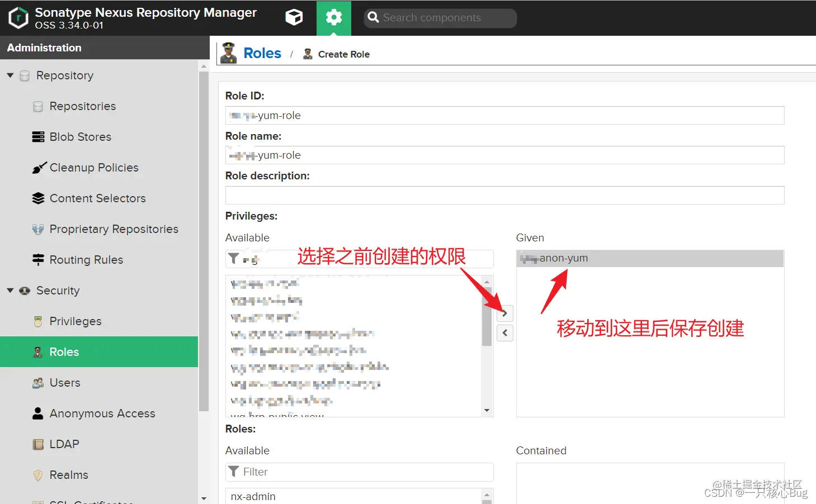Screen dimensions: 816x504
Task: Open Privileges in the sidebar
Action: coord(76,321)
